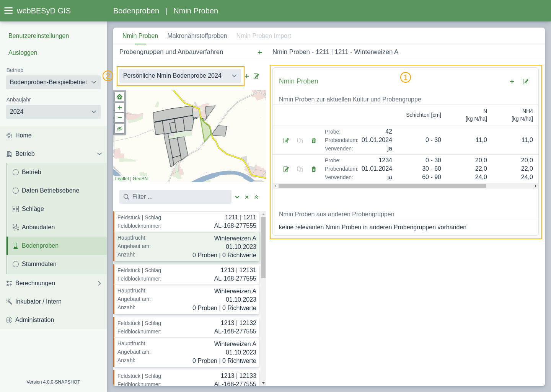The height and width of the screenshot is (392, 551).
Task: Open Home in the sidebar
Action: coord(54,136)
